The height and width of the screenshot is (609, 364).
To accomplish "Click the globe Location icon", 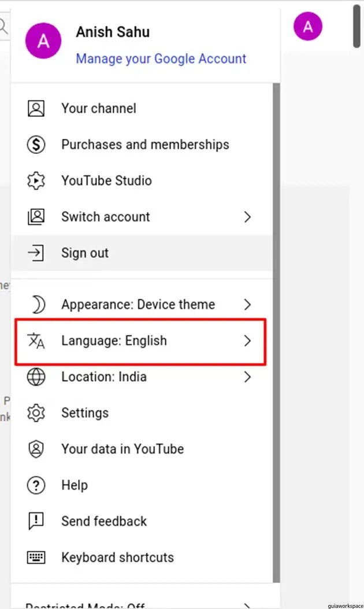I will coord(36,377).
